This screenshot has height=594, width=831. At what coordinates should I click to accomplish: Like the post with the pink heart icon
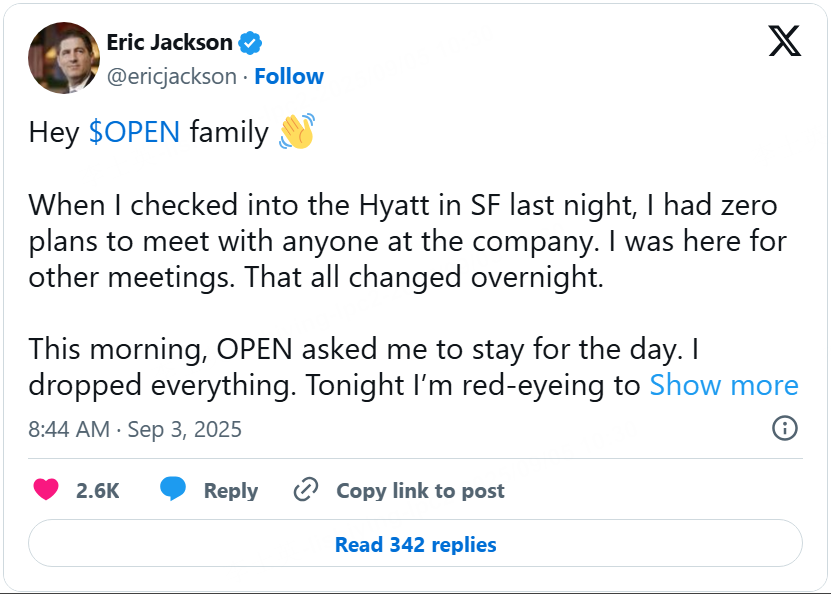46,490
